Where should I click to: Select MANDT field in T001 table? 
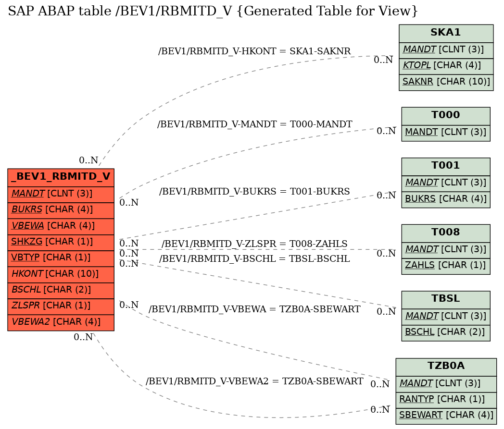click(x=446, y=184)
